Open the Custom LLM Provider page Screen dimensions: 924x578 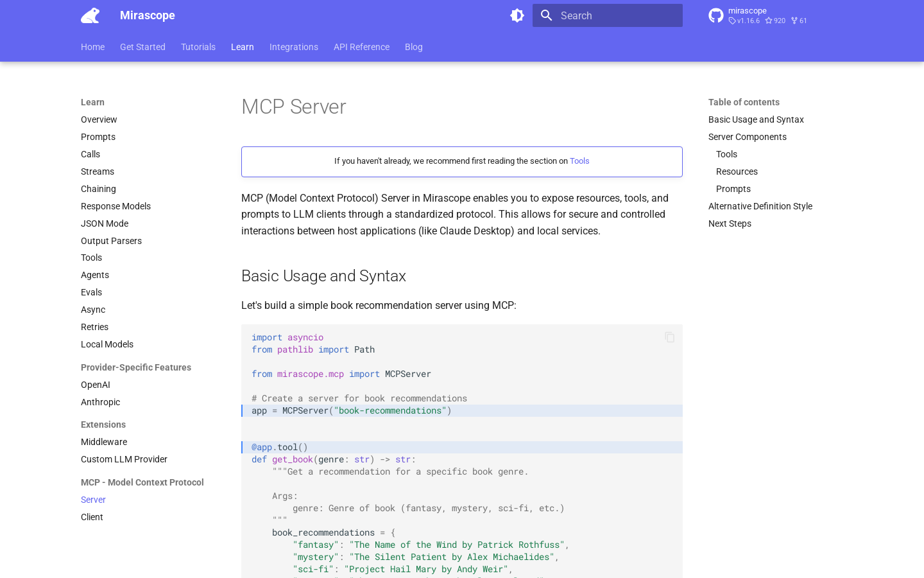pos(124,459)
